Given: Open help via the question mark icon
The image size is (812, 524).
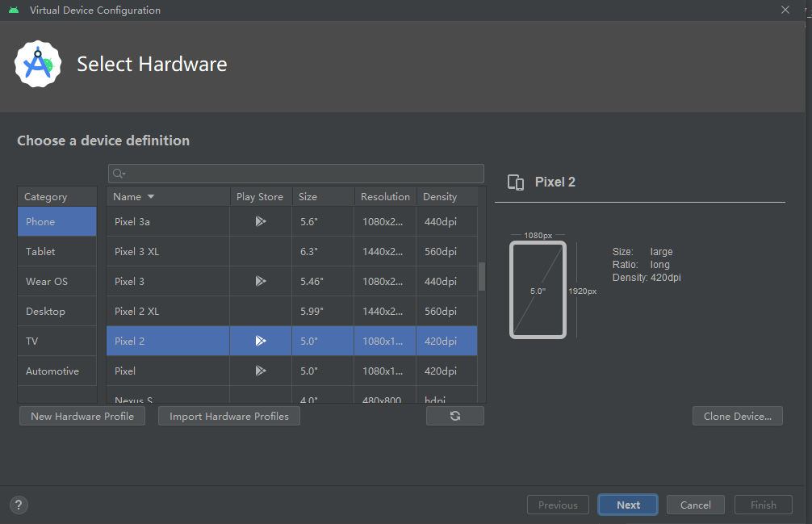Looking at the screenshot, I should pyautogui.click(x=18, y=505).
